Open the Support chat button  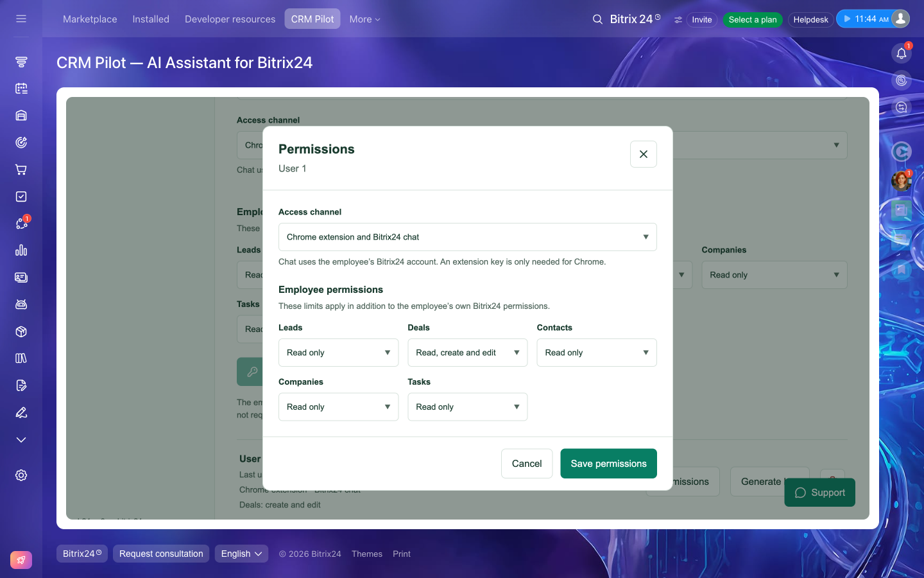tap(819, 493)
